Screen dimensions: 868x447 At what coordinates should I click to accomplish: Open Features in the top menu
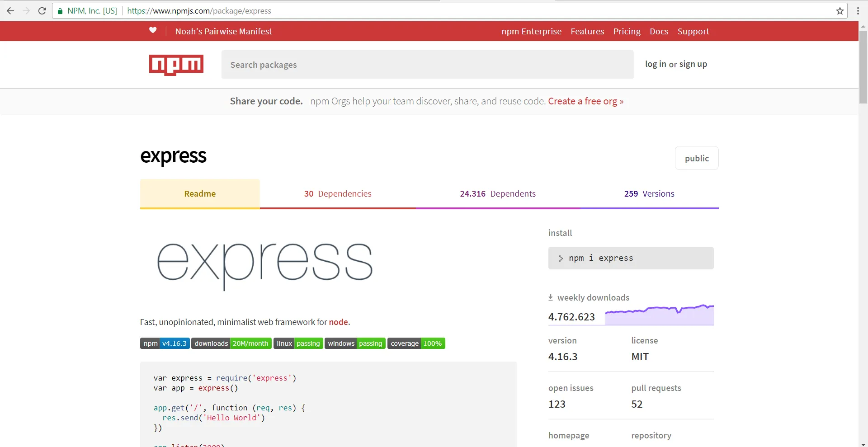coord(587,31)
